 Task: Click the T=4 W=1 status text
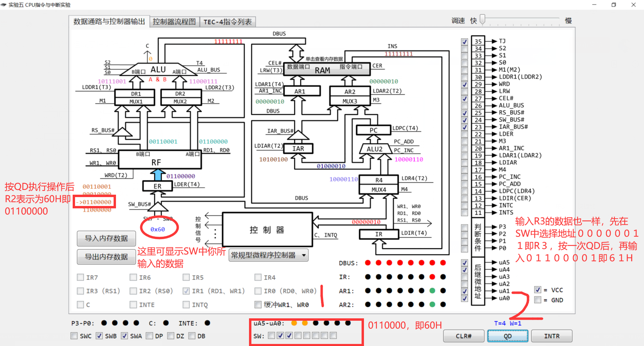click(508, 323)
